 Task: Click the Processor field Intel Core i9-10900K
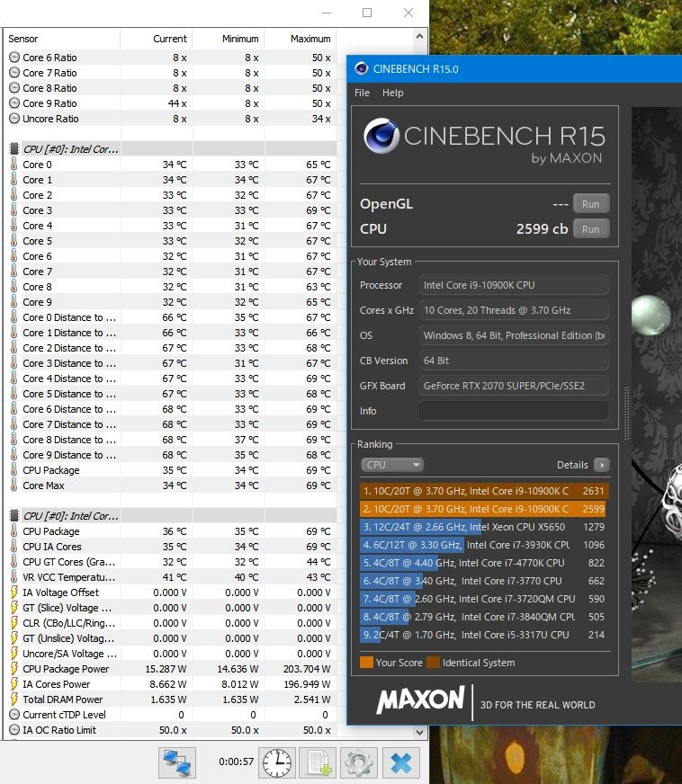(x=514, y=285)
